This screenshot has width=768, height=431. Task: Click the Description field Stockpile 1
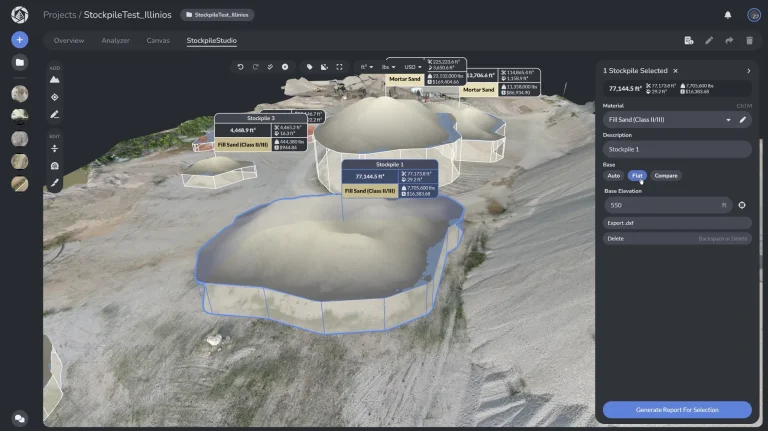coord(677,149)
